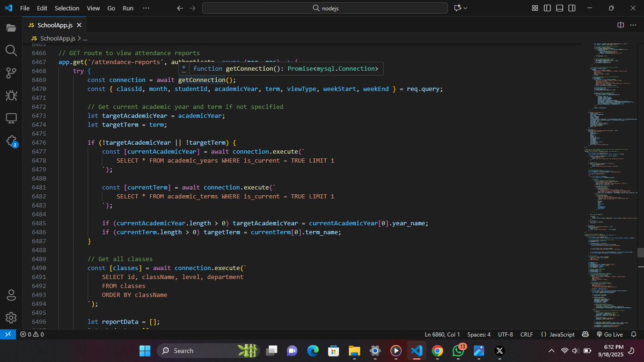This screenshot has height=362, width=644.
Task: Open Customize Layout icon
Action: click(x=535, y=8)
